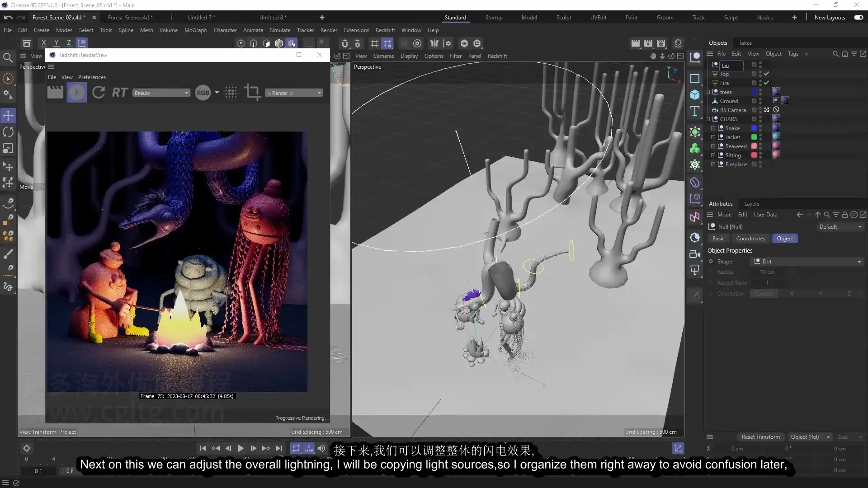
Task: Select the Move tool in the left toolbar
Action: pos(8,115)
